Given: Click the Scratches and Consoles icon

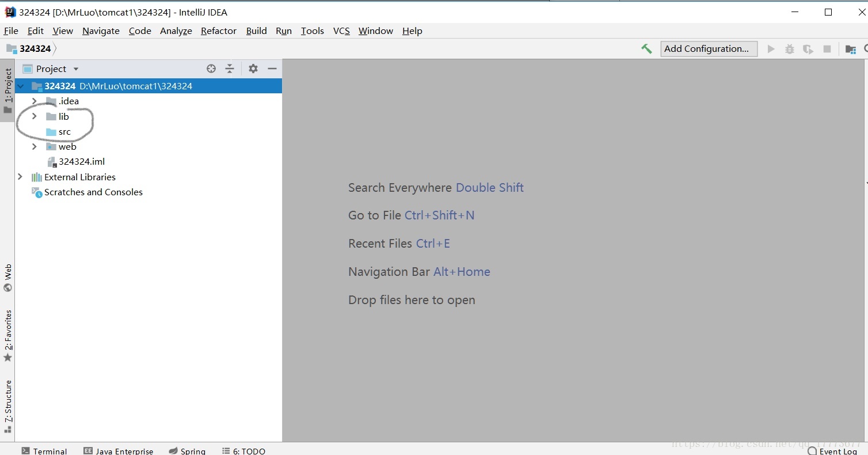Looking at the screenshot, I should pos(37,192).
